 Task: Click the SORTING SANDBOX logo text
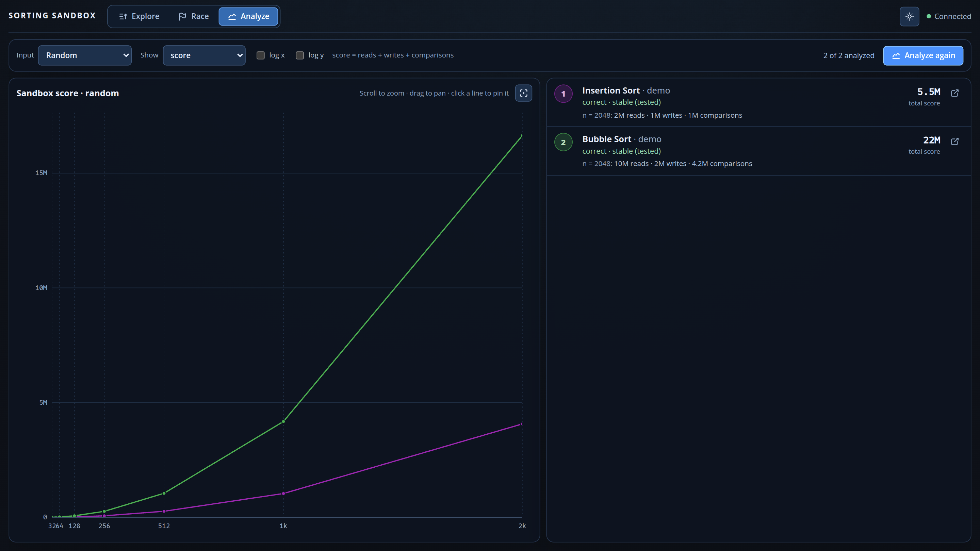pyautogui.click(x=52, y=16)
